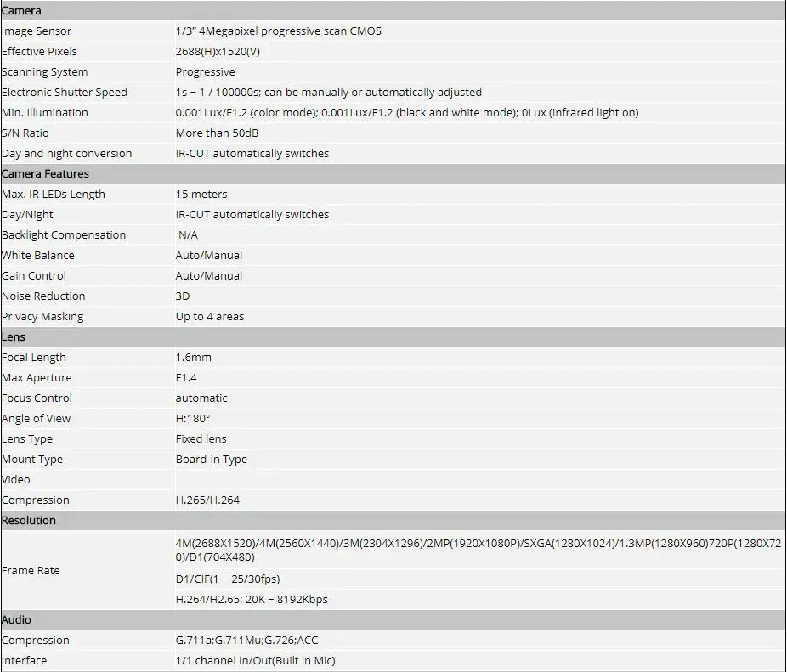The height and width of the screenshot is (672, 787).
Task: Select the Electronic Shutter Speed label
Action: point(65,93)
